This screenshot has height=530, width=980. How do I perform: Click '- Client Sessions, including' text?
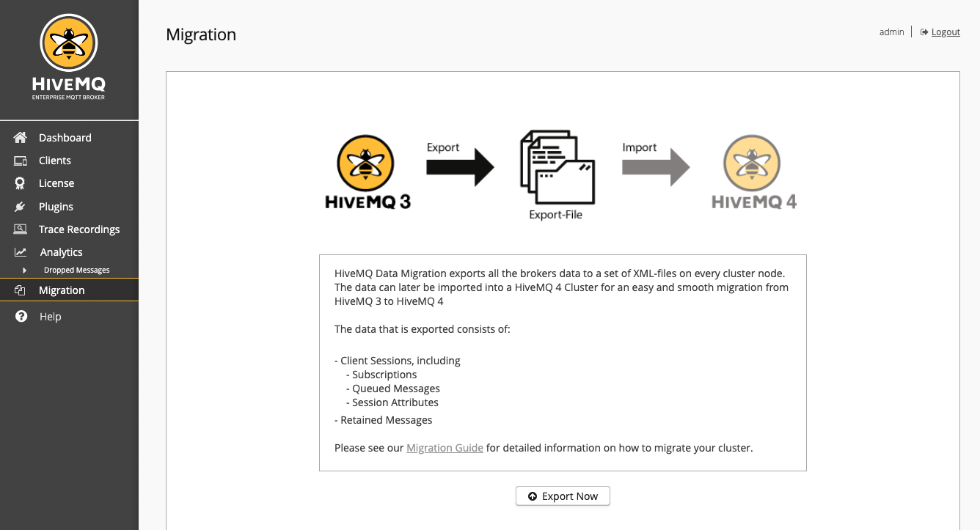(x=398, y=361)
